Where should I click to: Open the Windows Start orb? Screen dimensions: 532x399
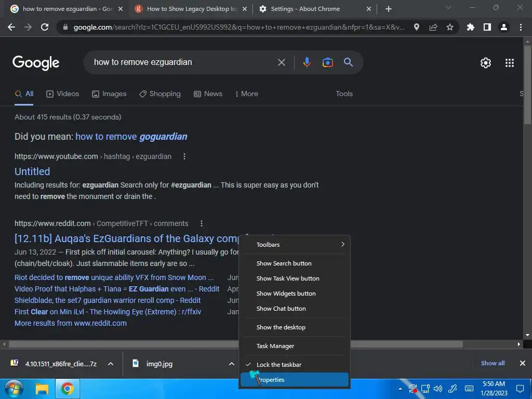coord(14,389)
